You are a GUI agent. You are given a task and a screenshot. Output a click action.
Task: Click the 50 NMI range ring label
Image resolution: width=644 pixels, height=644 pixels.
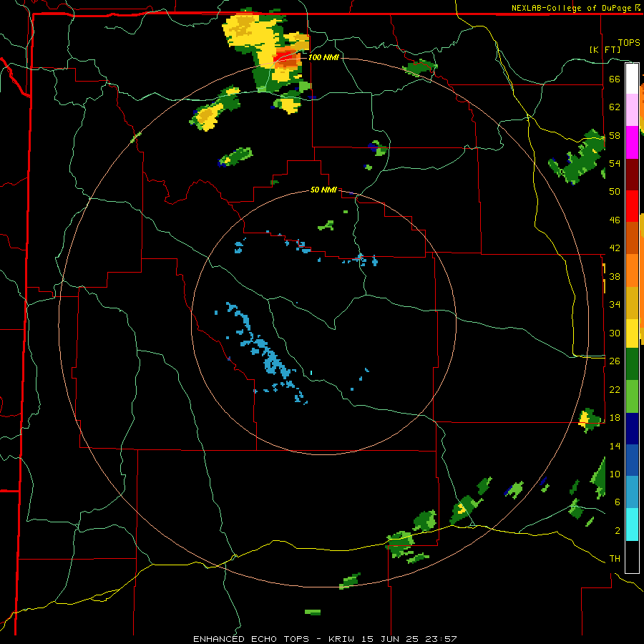(323, 190)
